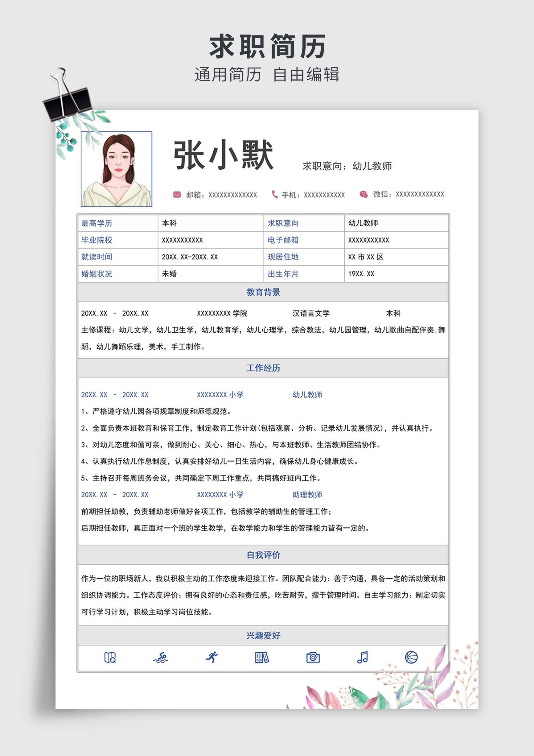Image resolution: width=534 pixels, height=756 pixels.
Task: Click the XXXXXXXXX学院 school name
Action: pos(222,313)
